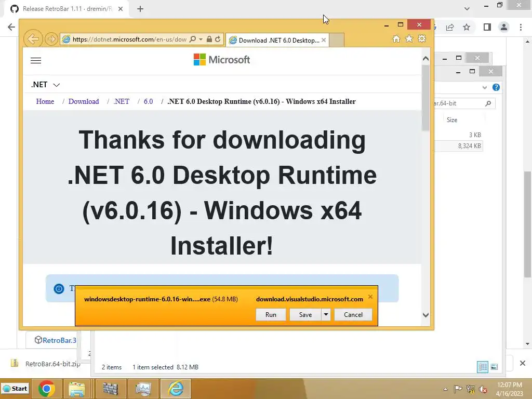Click Cancel in the download bar
Viewport: 532px width, 399px height.
point(353,314)
